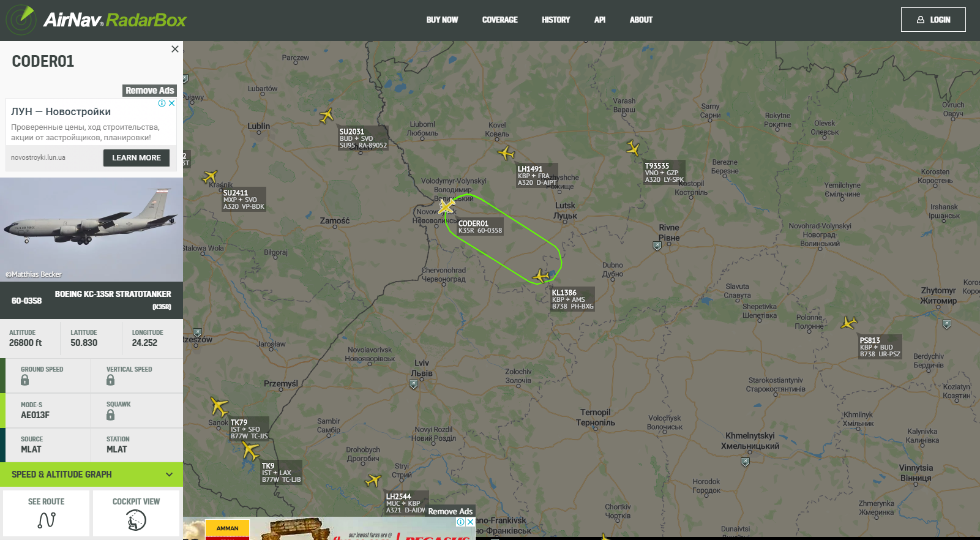The width and height of the screenshot is (980, 540).
Task: Open the Coverage menu item
Action: coord(499,20)
